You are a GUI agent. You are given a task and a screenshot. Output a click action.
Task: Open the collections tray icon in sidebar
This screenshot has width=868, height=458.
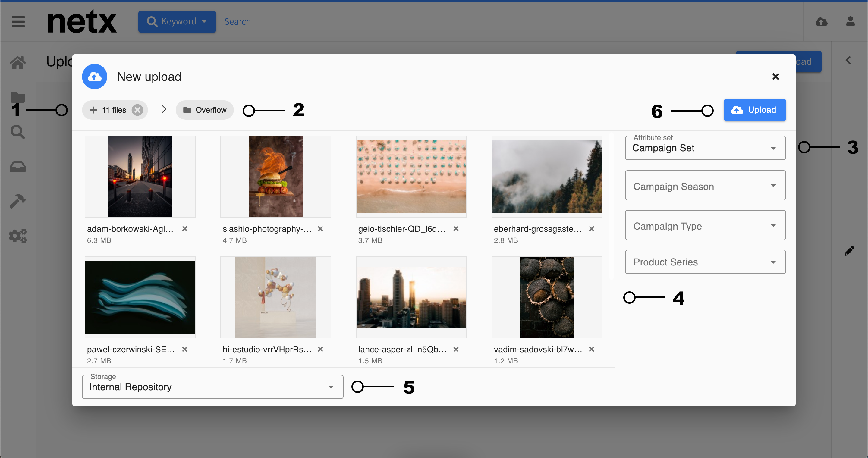17,167
